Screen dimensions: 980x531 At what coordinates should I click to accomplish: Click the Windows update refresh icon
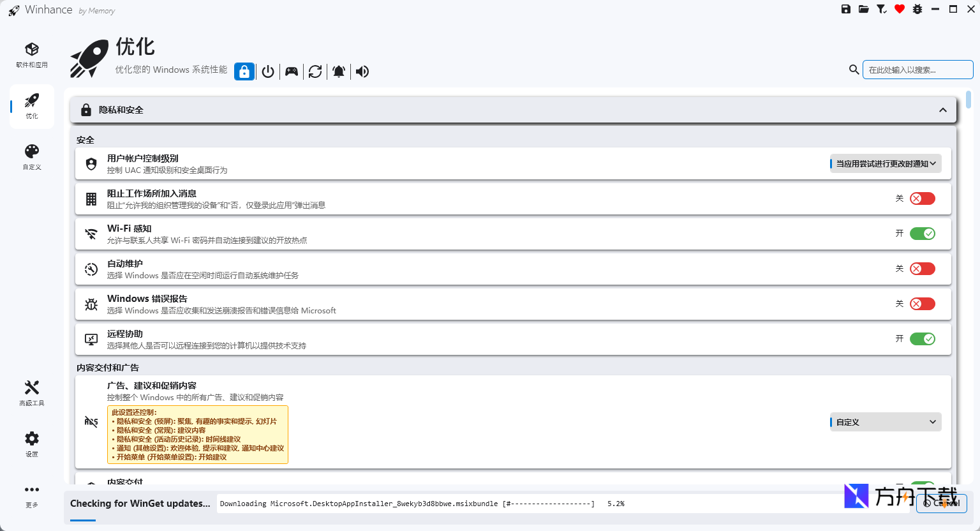[x=315, y=71]
